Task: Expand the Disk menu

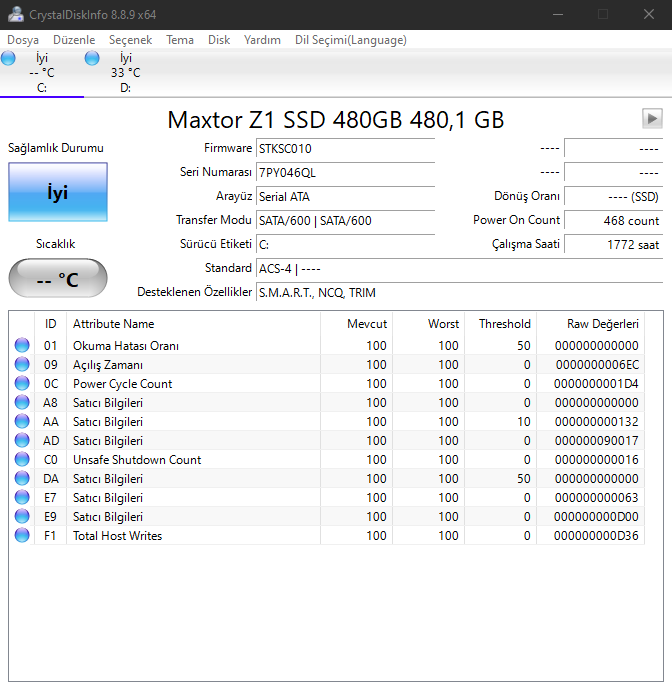Action: [x=219, y=40]
